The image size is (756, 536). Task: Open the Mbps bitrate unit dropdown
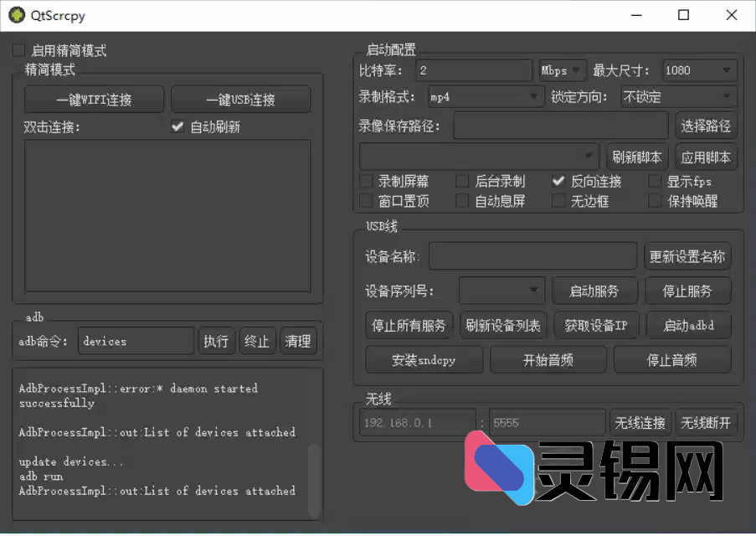point(560,70)
